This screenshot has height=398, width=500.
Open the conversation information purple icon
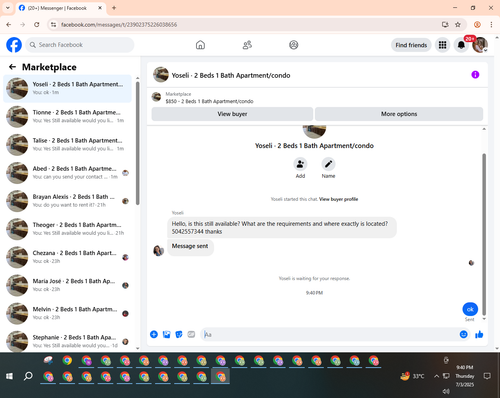click(475, 75)
